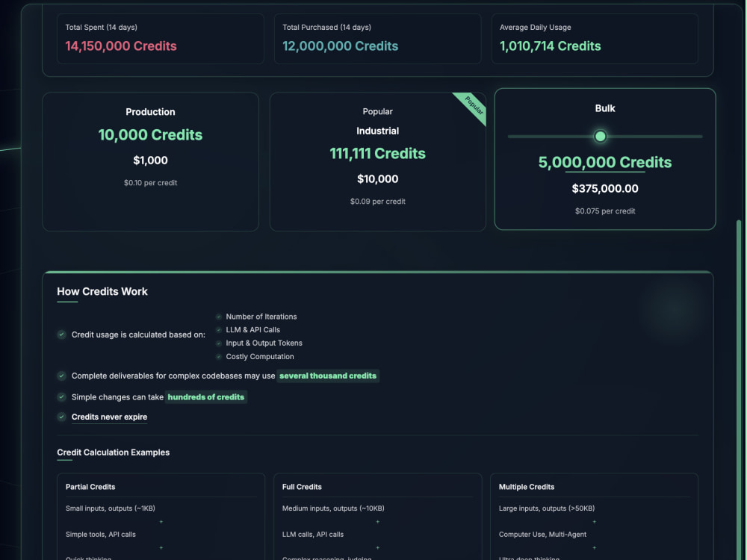
Task: Select the Bulk credits card
Action: tap(605, 159)
